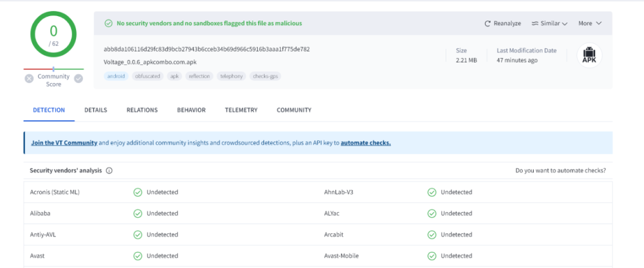Click the green check beside no-vendors-flagged message

[x=108, y=23]
